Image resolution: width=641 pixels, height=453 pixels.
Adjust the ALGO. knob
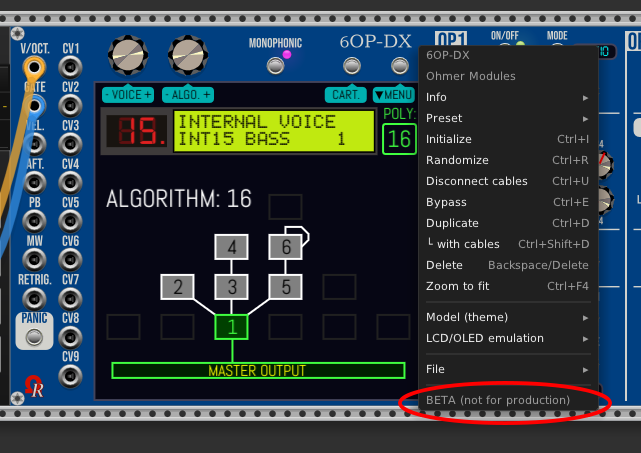point(188,55)
